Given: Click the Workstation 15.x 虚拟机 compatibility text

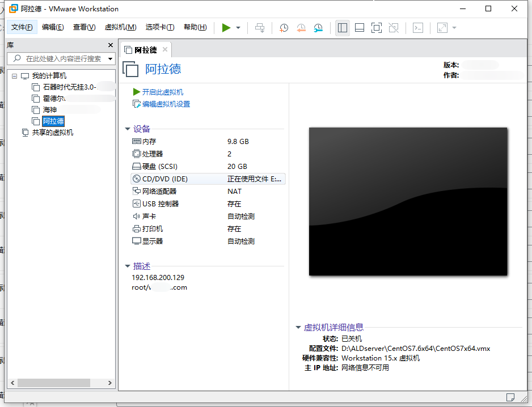Looking at the screenshot, I should tap(381, 358).
